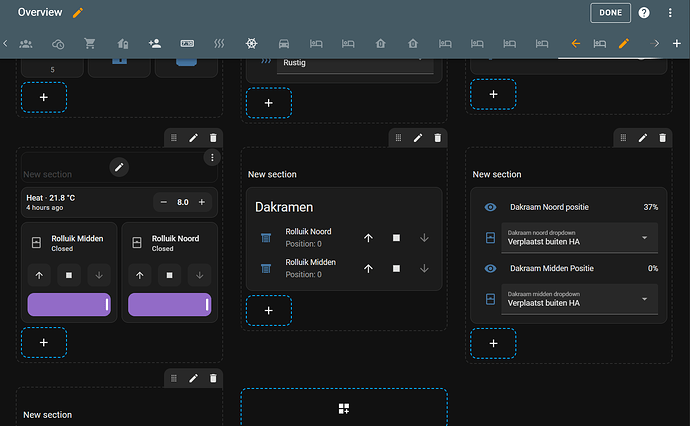Increase the Heat target temperature
Viewport: 690px width, 426px height.
[x=202, y=202]
